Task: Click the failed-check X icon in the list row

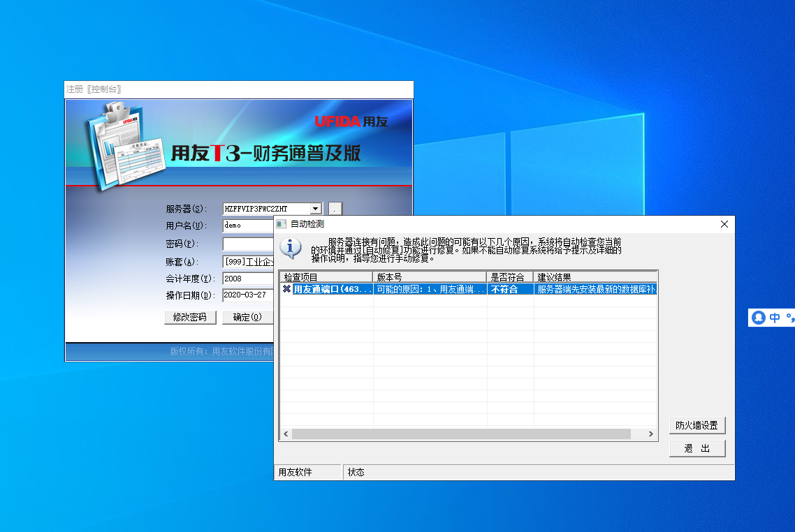Action: [286, 289]
